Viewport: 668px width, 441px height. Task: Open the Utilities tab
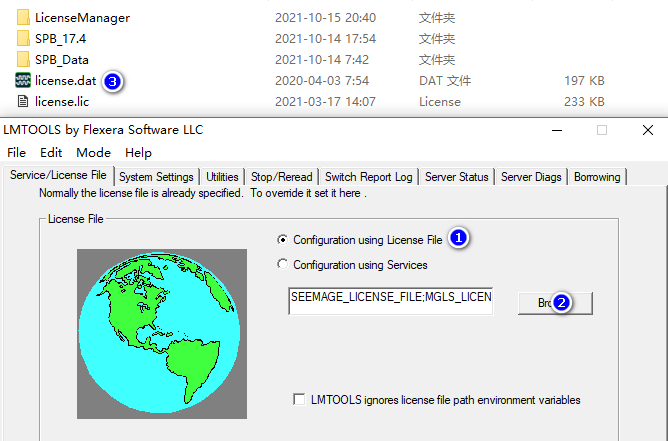coord(222,177)
